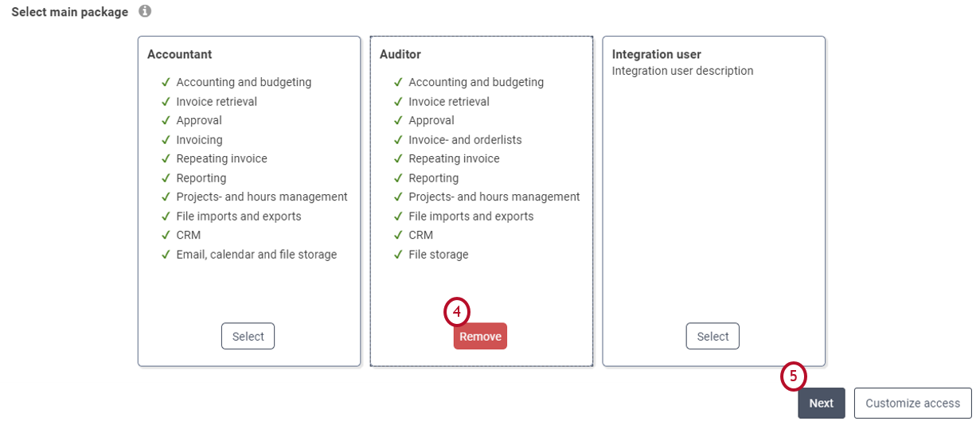The image size is (980, 425).
Task: Open Customize access
Action: 912,403
